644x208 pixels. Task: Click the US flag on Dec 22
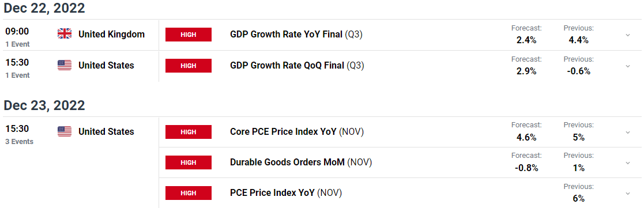point(65,65)
